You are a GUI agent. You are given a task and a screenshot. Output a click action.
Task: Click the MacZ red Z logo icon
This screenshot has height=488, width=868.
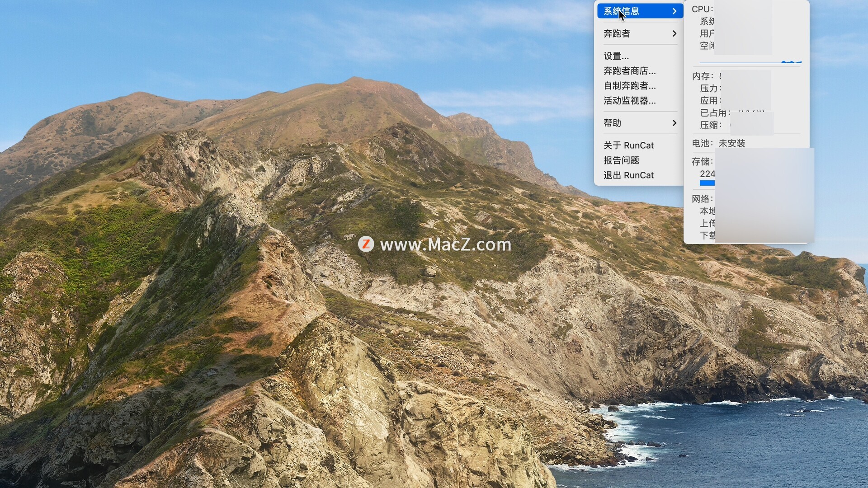point(366,244)
